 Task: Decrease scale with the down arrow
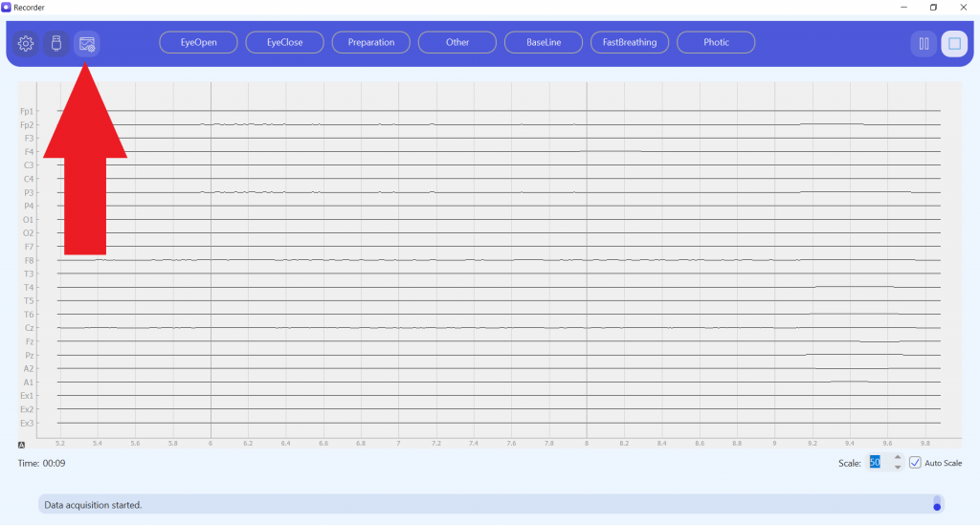click(x=897, y=468)
